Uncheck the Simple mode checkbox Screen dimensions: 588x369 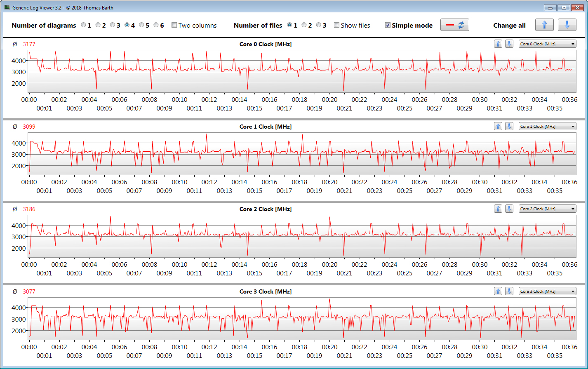[x=388, y=25]
